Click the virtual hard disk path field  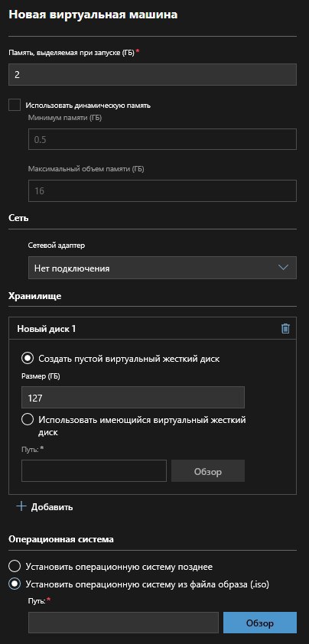pyautogui.click(x=94, y=470)
